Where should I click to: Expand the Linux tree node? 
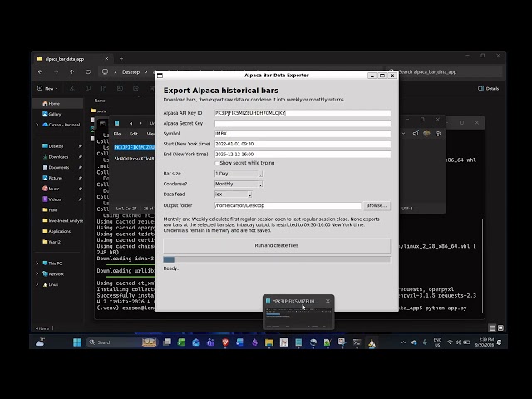(37, 284)
